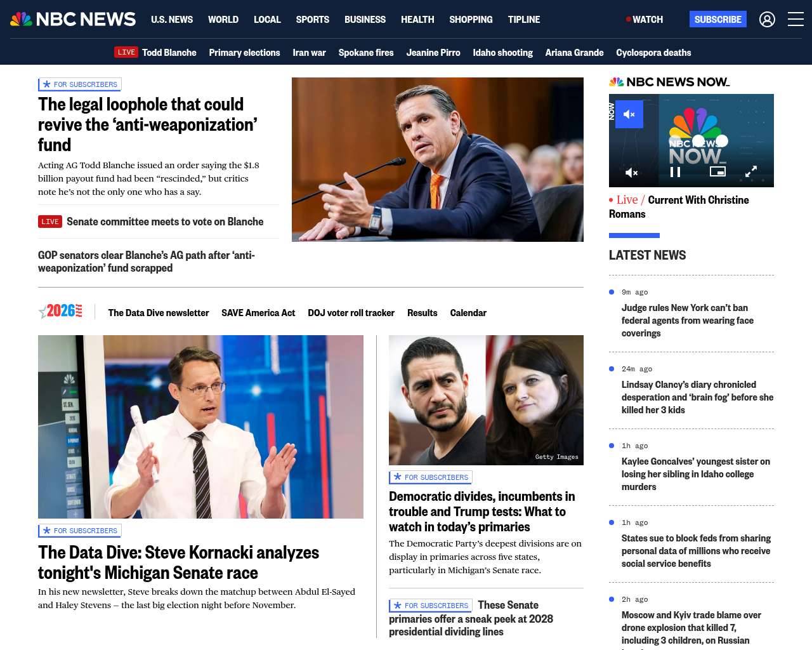This screenshot has width=812, height=650.
Task: Open the election Results tab
Action: [422, 313]
